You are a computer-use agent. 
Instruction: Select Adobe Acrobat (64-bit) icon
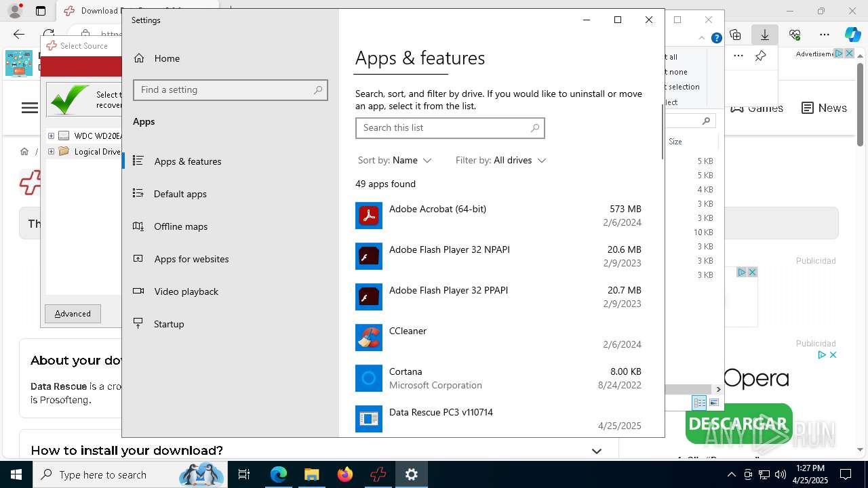(369, 216)
